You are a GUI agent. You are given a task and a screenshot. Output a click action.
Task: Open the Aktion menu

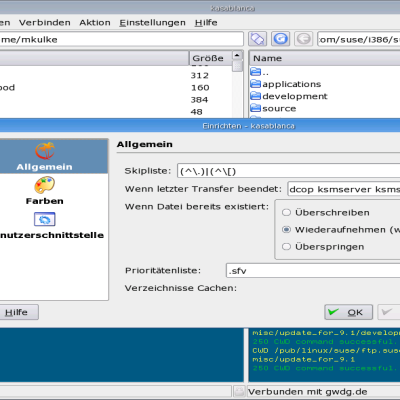click(95, 23)
